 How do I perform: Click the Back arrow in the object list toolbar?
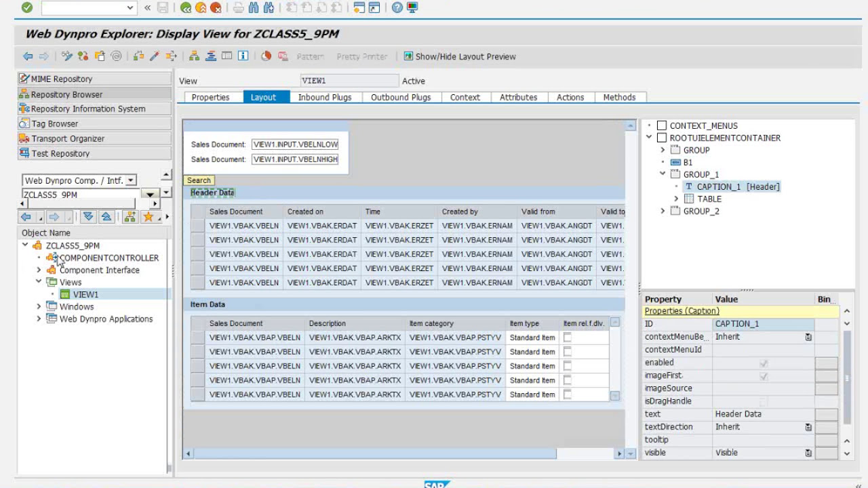point(26,217)
